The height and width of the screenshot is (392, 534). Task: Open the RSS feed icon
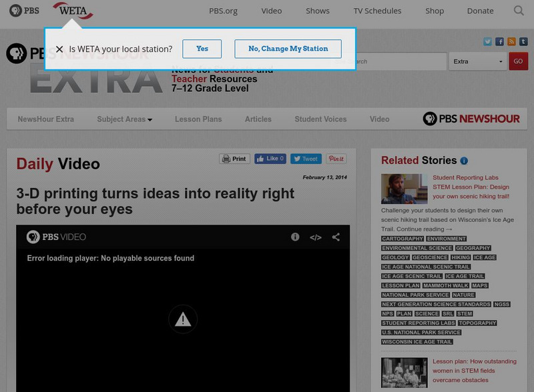tap(511, 41)
